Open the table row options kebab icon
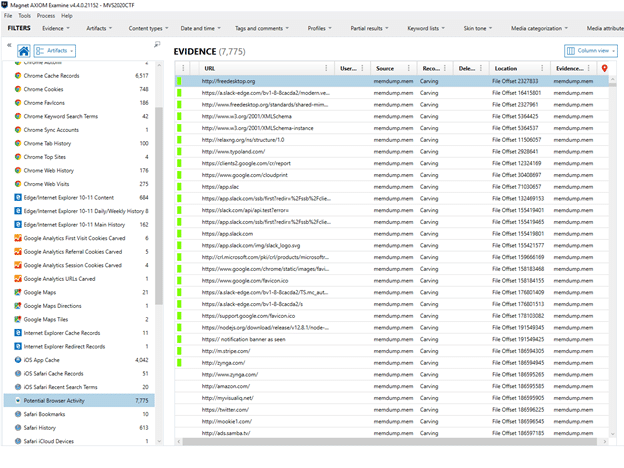Screen dimensions: 624x468 tap(183, 68)
